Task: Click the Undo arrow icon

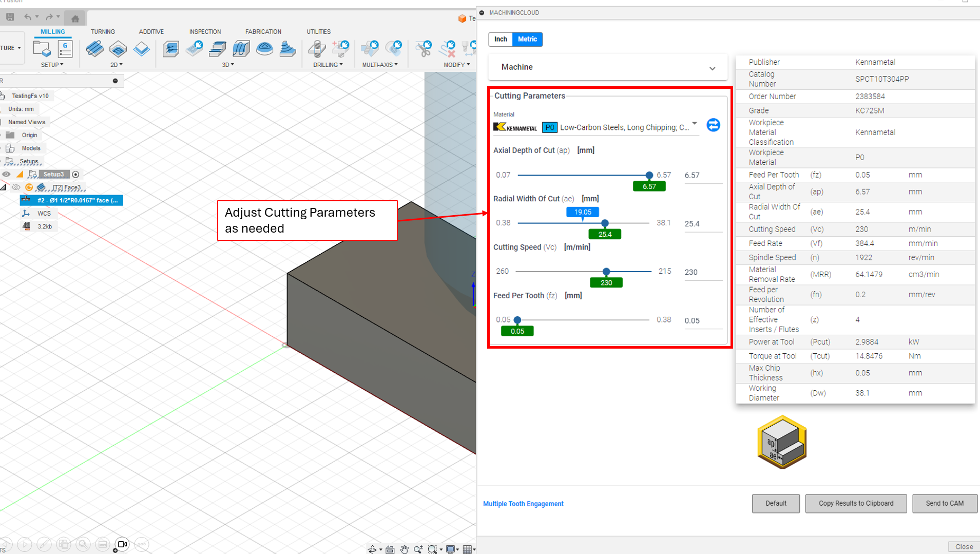Action: pos(28,17)
